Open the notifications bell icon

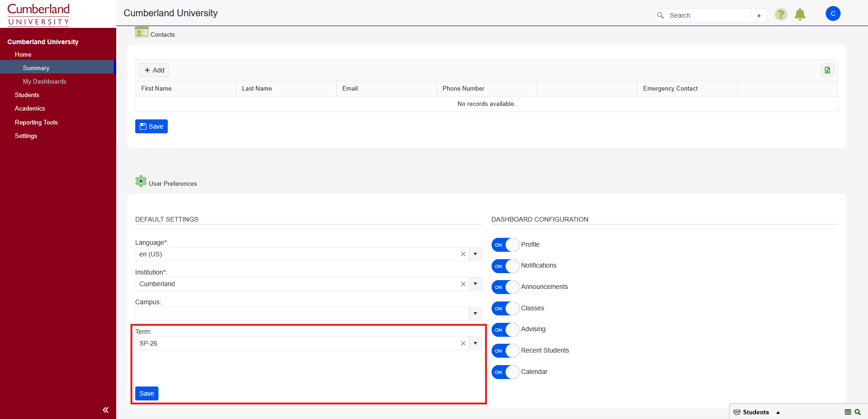pos(800,14)
